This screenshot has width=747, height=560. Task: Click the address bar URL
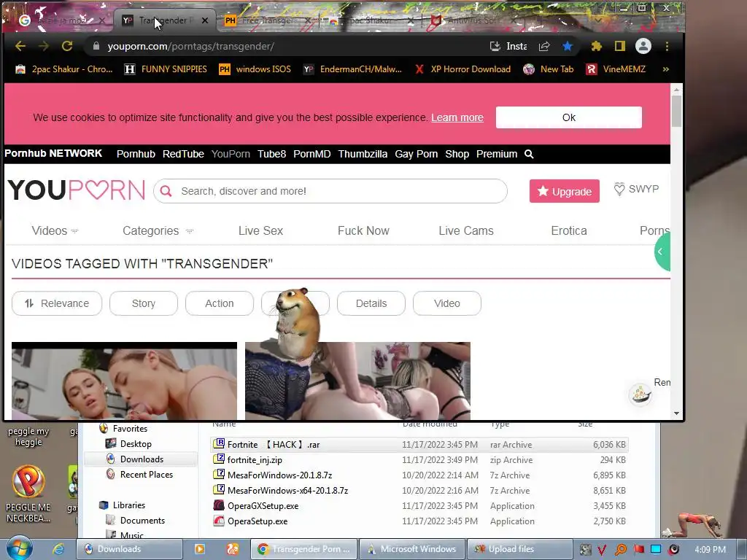[190, 46]
